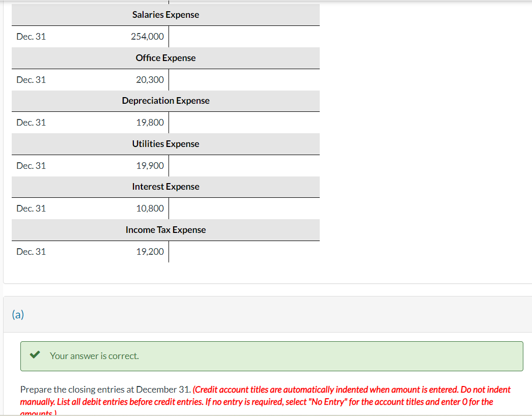Click the Interest Expense account header
Viewport: 532px width, 416px height.
pyautogui.click(x=165, y=187)
